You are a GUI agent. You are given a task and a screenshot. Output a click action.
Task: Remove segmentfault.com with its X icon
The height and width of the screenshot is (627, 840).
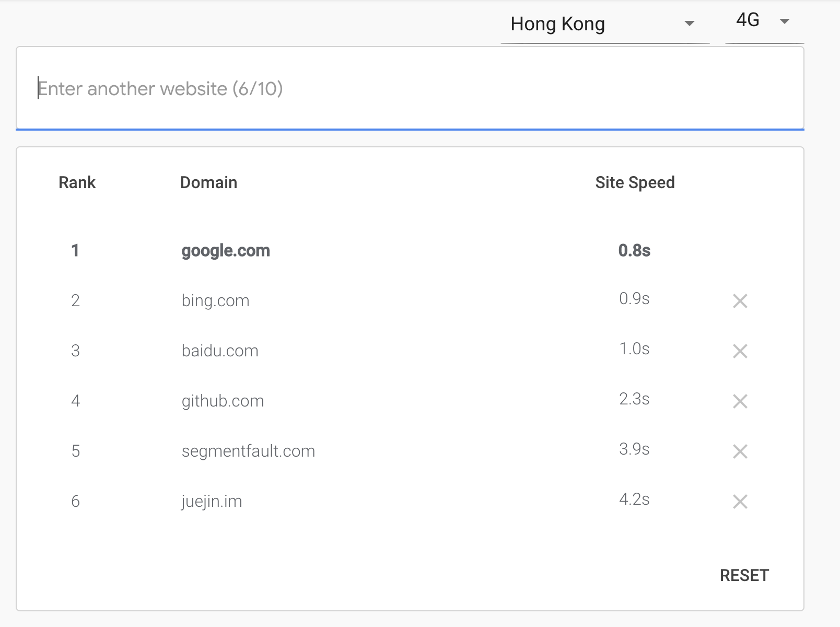point(740,451)
